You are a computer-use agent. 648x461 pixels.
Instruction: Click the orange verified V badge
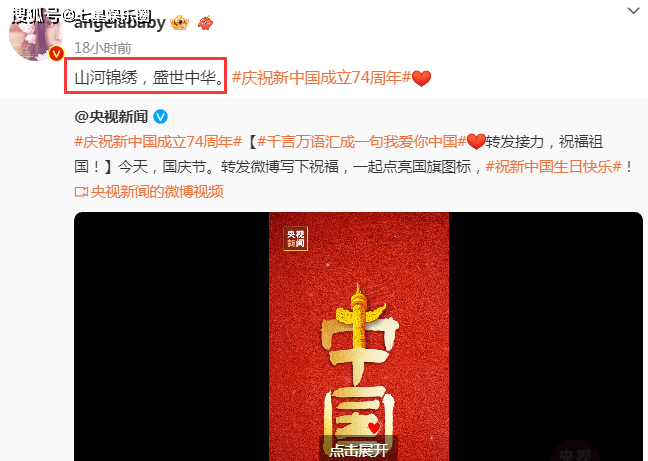click(x=56, y=53)
